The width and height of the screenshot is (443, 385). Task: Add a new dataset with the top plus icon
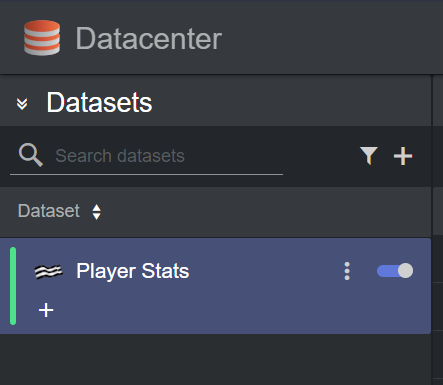[403, 156]
